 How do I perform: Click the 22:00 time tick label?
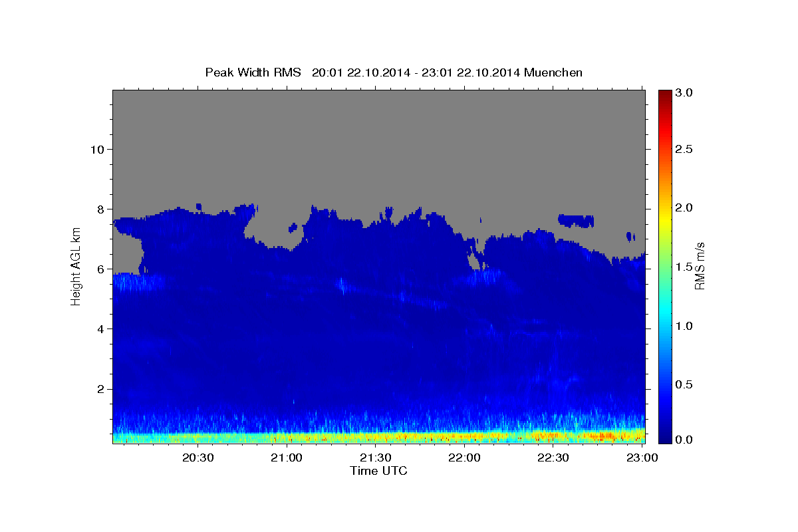[x=464, y=458]
